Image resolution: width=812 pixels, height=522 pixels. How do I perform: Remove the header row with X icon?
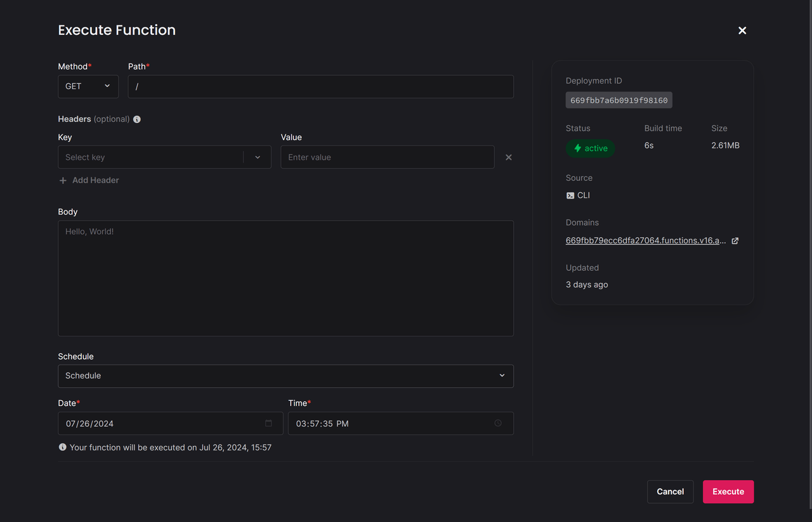pyautogui.click(x=508, y=157)
